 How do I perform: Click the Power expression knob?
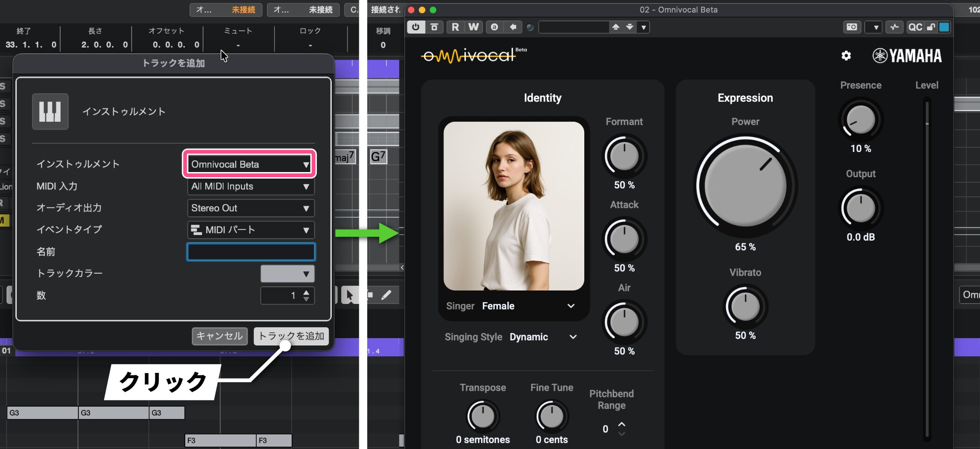pyautogui.click(x=745, y=186)
